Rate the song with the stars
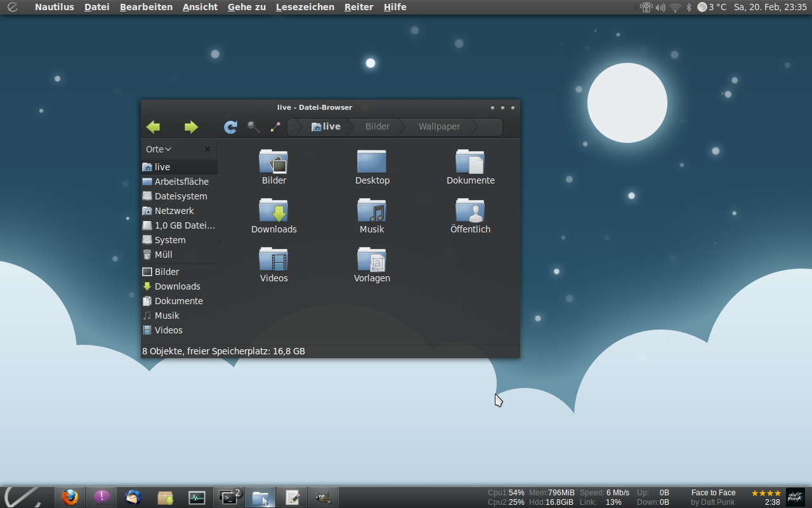This screenshot has height=508, width=812. [766, 493]
